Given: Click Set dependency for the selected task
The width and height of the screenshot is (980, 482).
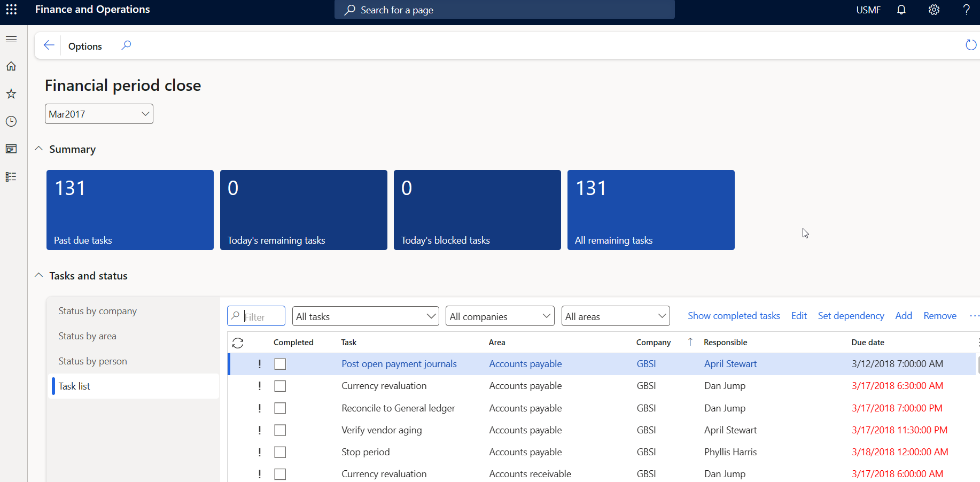Looking at the screenshot, I should [851, 315].
